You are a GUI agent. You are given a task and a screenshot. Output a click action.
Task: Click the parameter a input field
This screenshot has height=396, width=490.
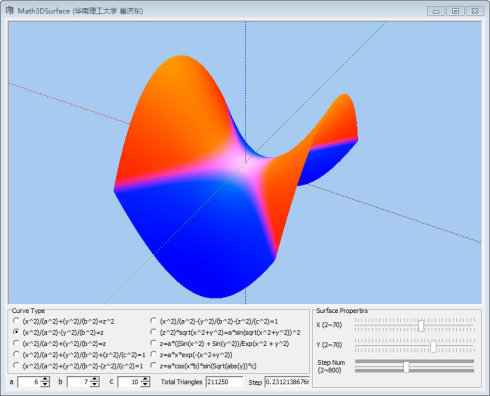[29, 382]
